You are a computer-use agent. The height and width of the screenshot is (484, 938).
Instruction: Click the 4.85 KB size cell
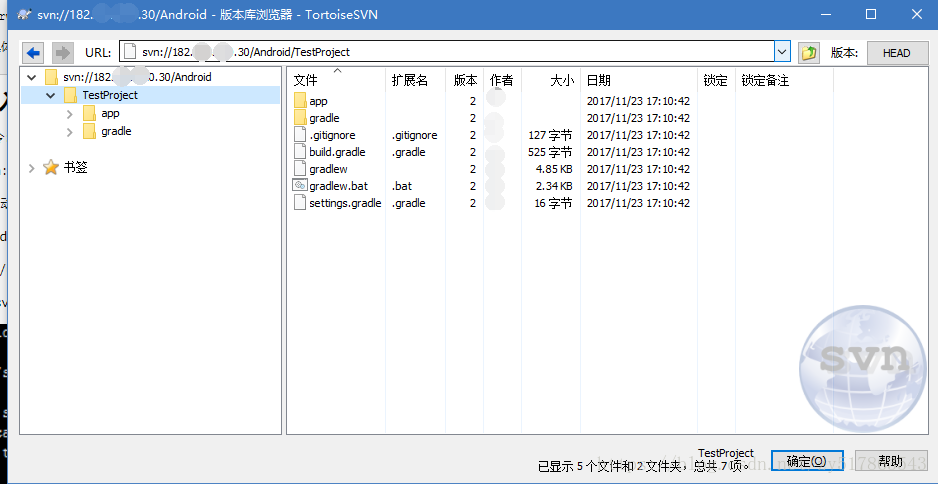pos(554,169)
